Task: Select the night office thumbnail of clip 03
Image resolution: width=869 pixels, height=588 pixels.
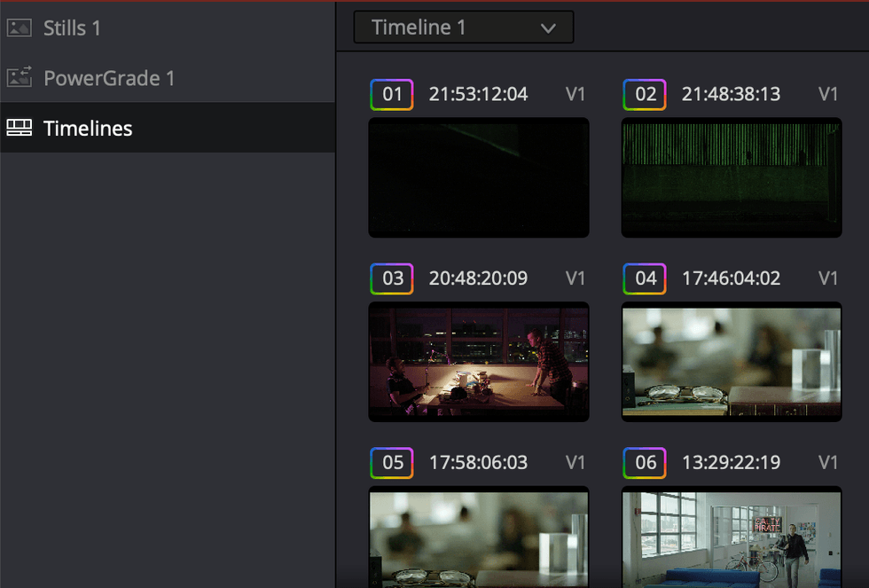Action: tap(479, 362)
